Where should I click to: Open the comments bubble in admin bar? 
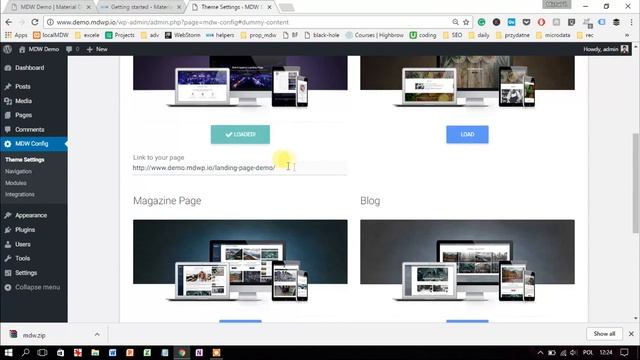pos(72,49)
